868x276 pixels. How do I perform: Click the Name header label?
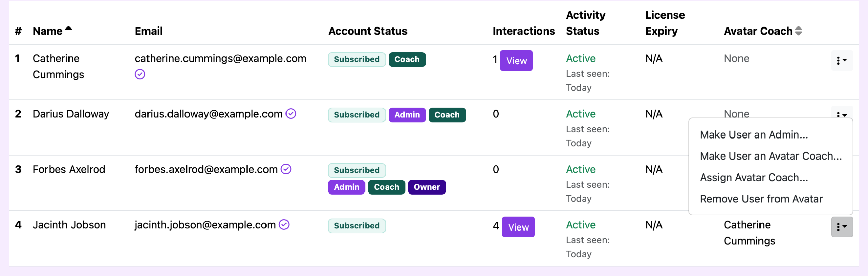[x=47, y=31]
